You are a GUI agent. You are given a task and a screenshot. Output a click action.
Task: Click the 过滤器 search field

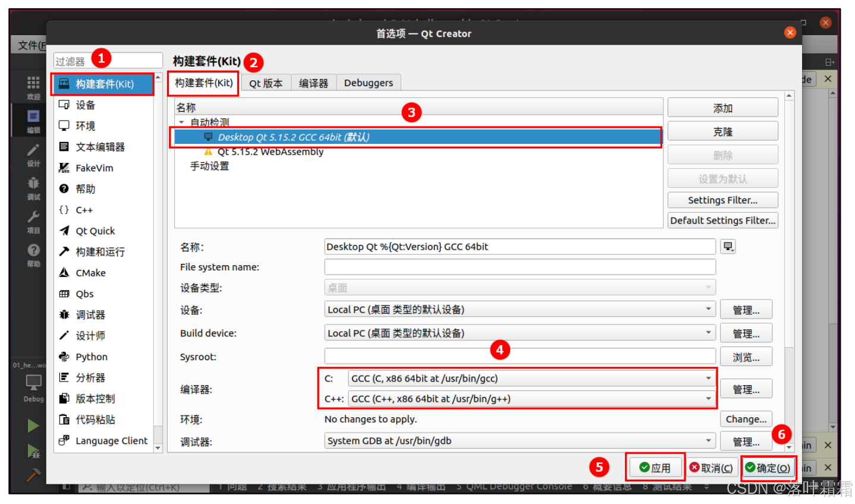(108, 61)
